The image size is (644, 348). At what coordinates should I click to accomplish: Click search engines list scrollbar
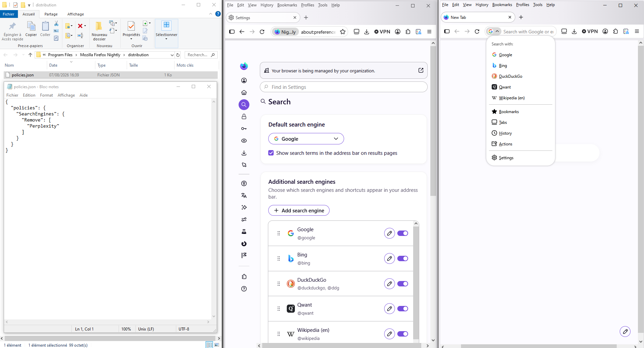pyautogui.click(x=416, y=283)
